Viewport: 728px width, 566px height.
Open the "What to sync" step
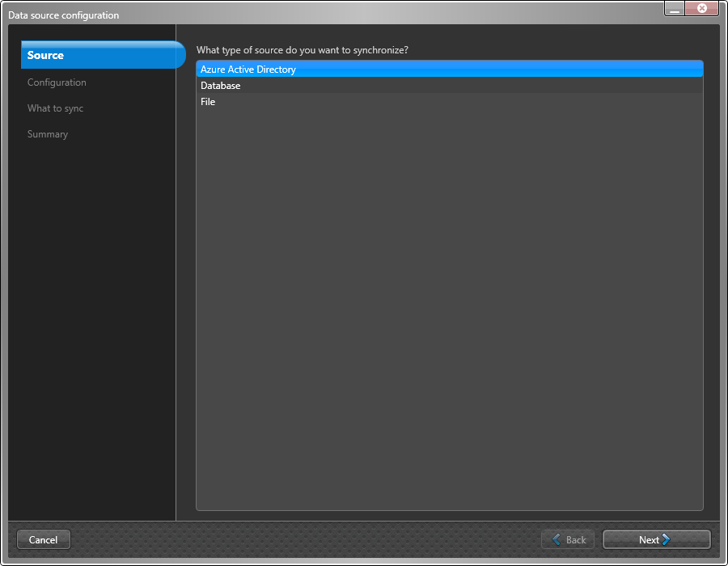pos(54,108)
